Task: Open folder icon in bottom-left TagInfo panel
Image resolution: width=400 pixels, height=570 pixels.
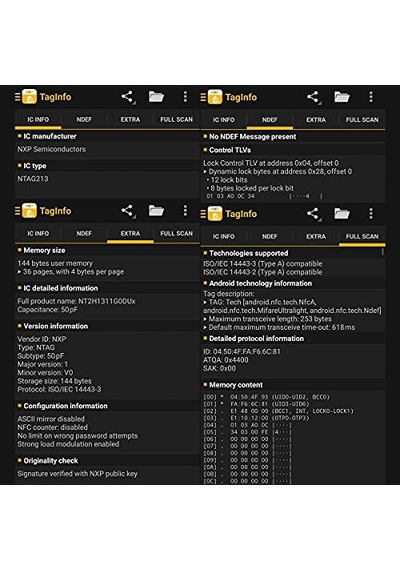Action: click(x=156, y=211)
